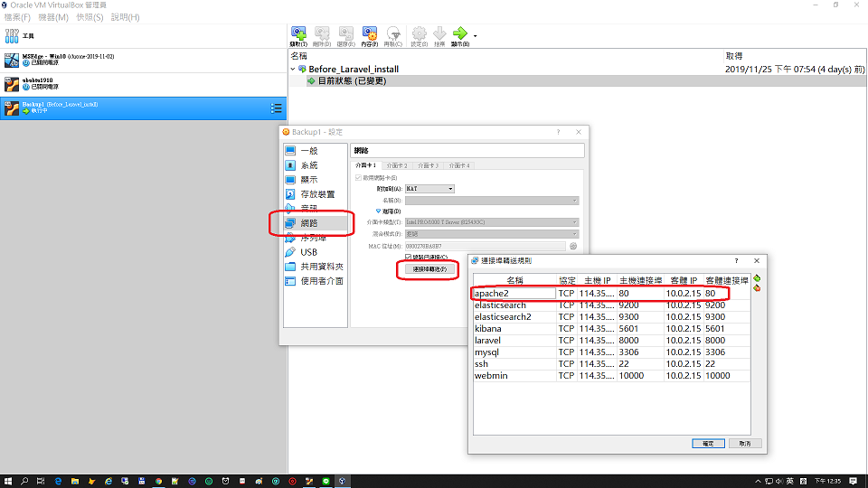Viewport: 868px width, 488px height.
Task: Select the Before_Laravel_install snapshot
Action: pos(354,70)
